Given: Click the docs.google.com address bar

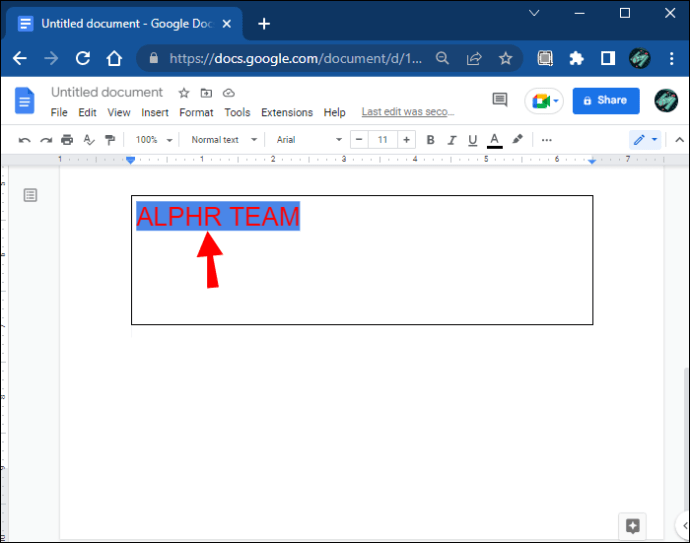Looking at the screenshot, I should (295, 58).
